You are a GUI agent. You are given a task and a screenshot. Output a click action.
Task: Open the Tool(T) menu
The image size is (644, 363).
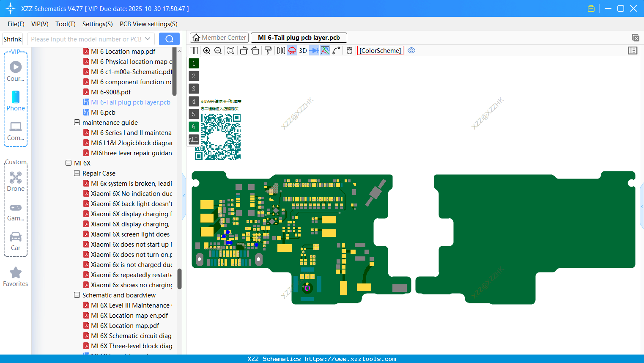[66, 24]
